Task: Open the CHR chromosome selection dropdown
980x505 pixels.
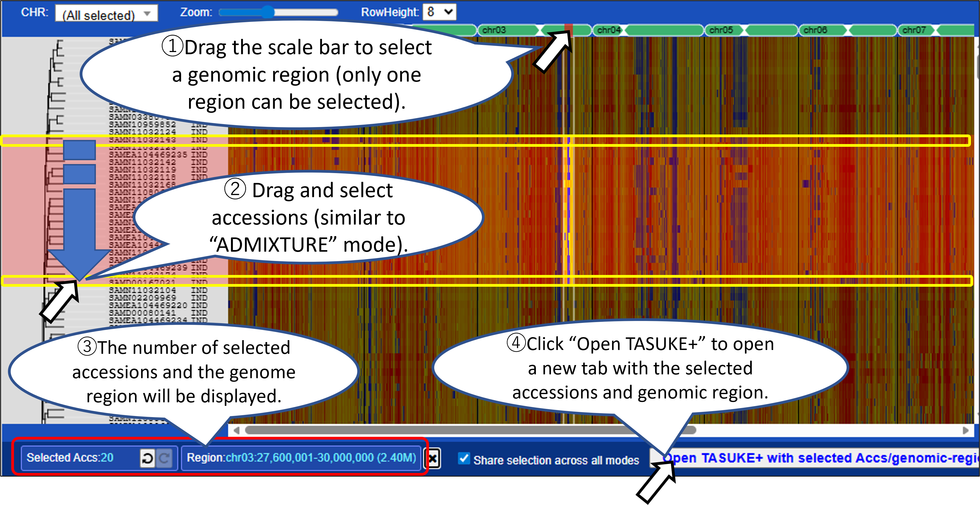Action: 106,14
